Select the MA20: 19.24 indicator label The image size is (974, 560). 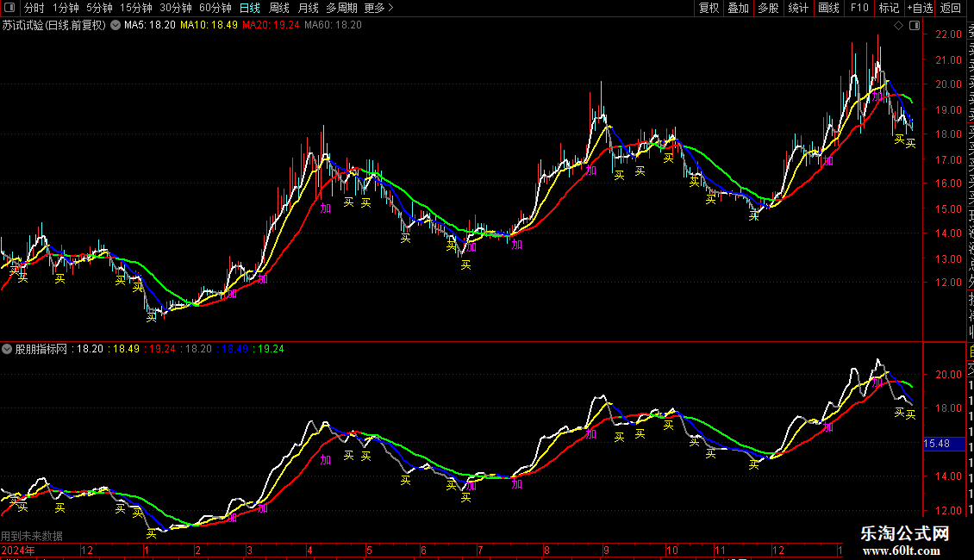point(271,26)
